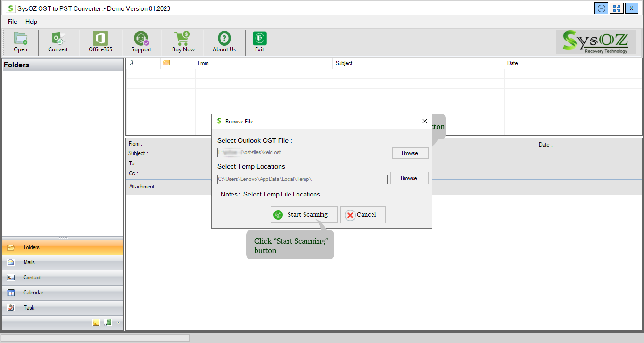Click the Temp Locations path field
Image resolution: width=644 pixels, height=343 pixels.
(x=302, y=179)
